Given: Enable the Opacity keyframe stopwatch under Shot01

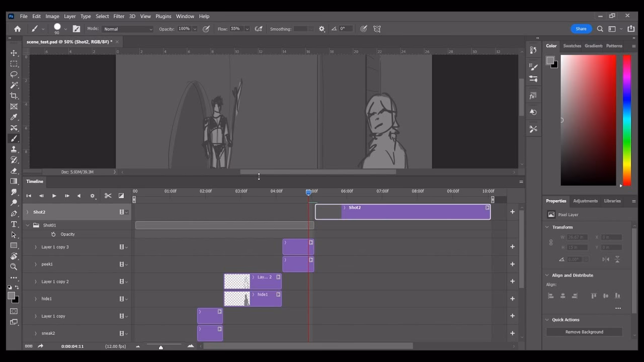Looking at the screenshot, I should pos(54,234).
